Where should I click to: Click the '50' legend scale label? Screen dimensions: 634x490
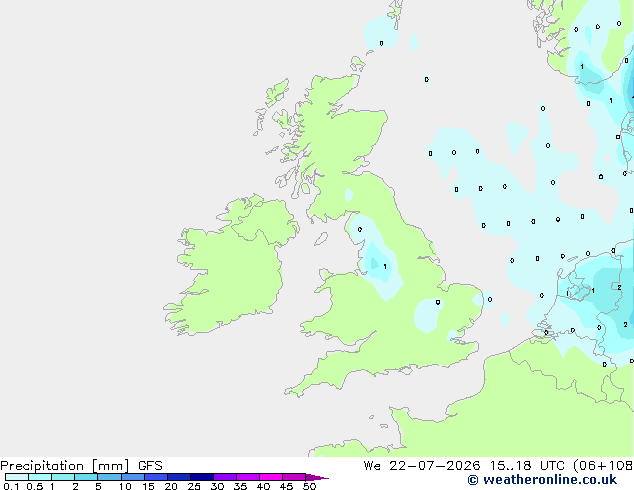click(x=309, y=486)
